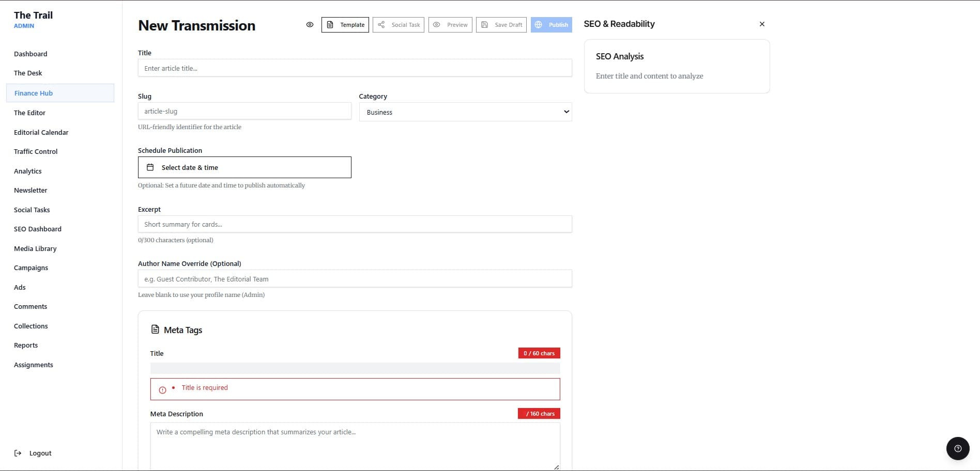This screenshot has width=980, height=471.
Task: Open the floating help icon in bottom corner
Action: click(958, 448)
